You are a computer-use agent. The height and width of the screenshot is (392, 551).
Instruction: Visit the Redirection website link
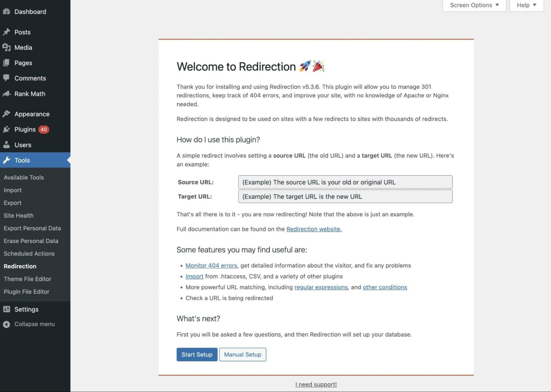(x=314, y=229)
